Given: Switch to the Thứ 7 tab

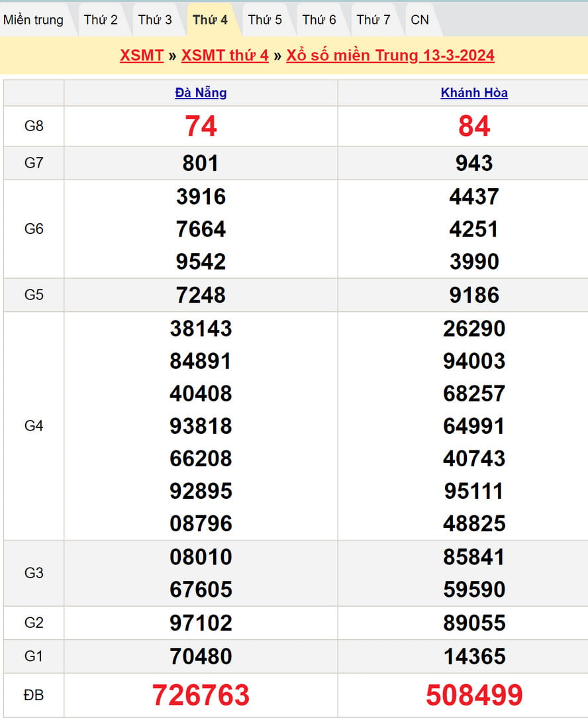Looking at the screenshot, I should [x=373, y=20].
